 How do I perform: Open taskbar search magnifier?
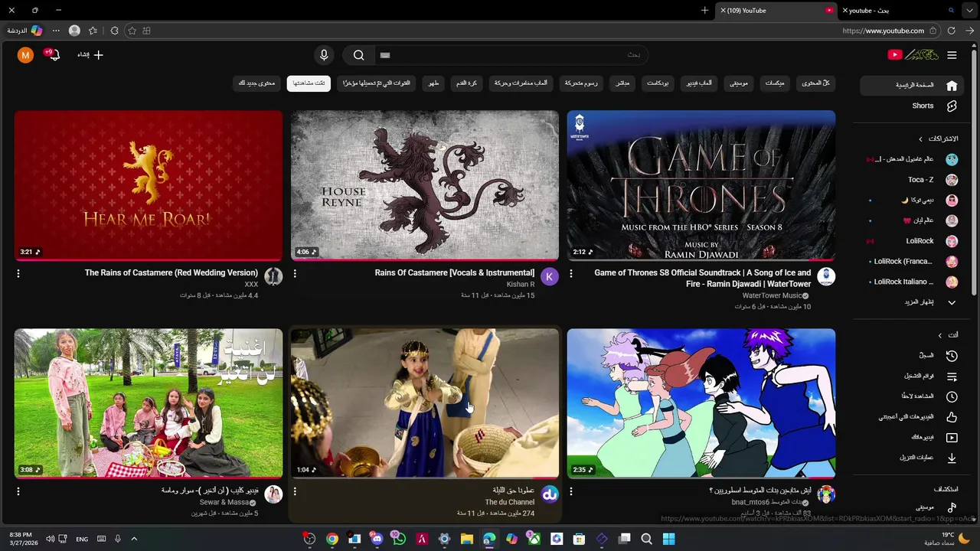click(x=646, y=539)
